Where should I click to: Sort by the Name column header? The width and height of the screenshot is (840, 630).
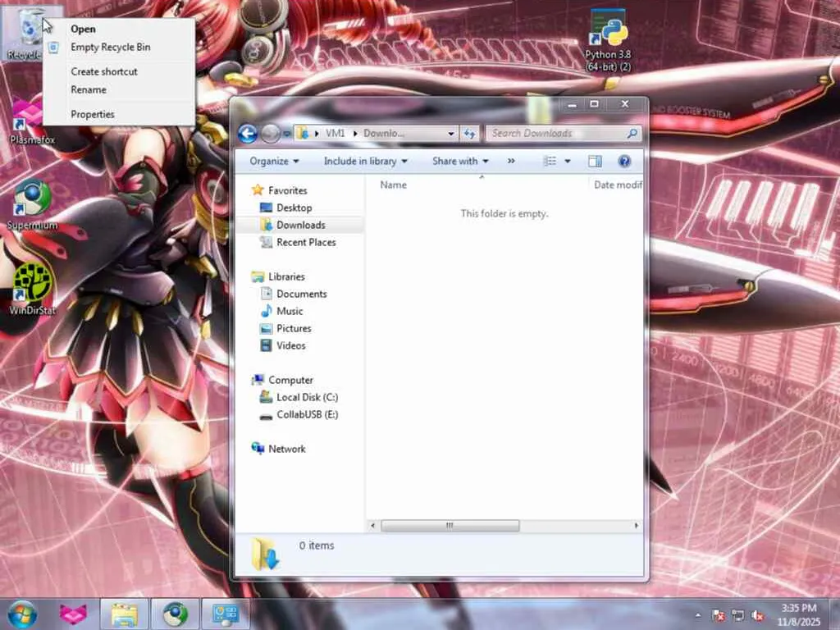click(x=393, y=185)
